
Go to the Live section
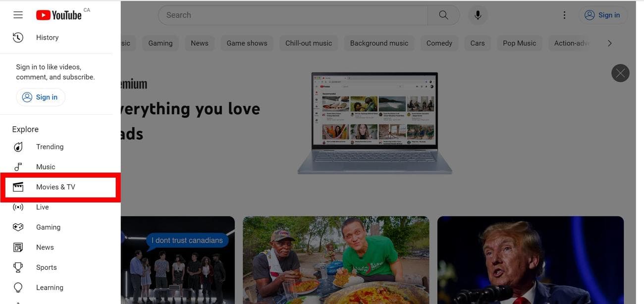[x=43, y=207]
